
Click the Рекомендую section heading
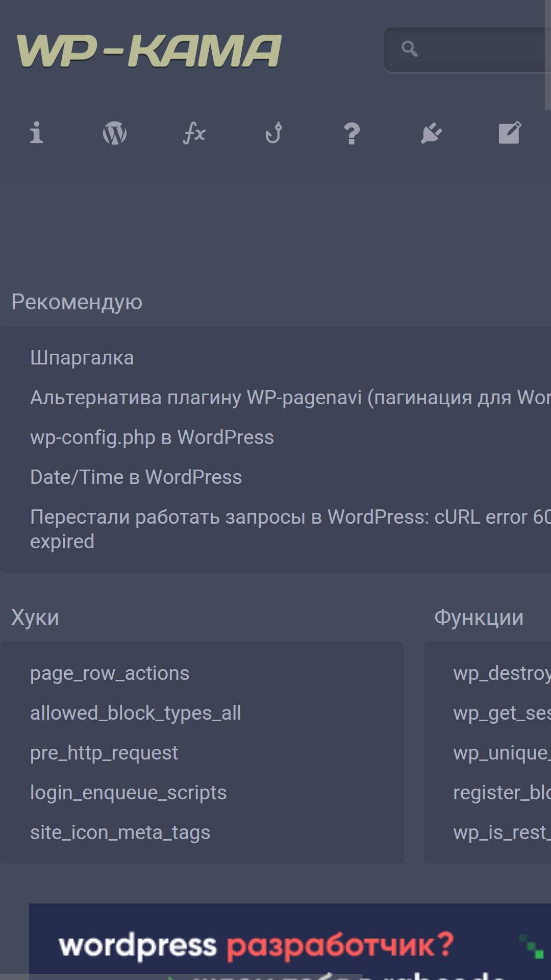[x=77, y=302]
